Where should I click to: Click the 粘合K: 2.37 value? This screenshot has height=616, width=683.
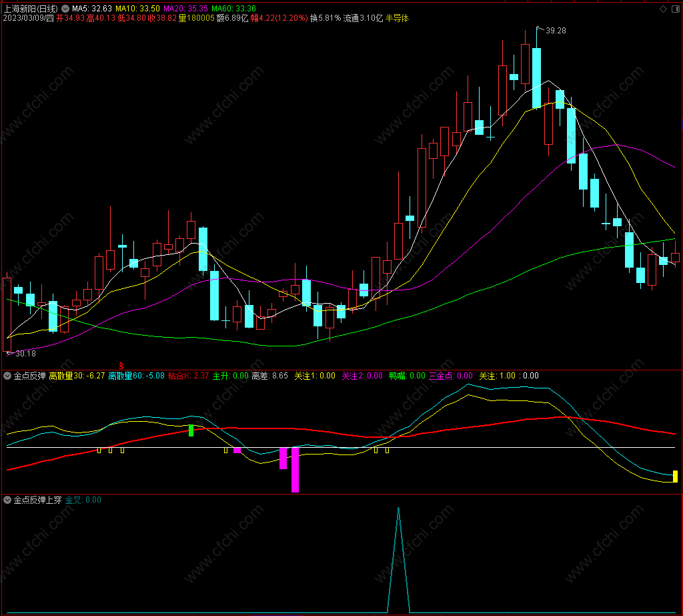click(188, 376)
